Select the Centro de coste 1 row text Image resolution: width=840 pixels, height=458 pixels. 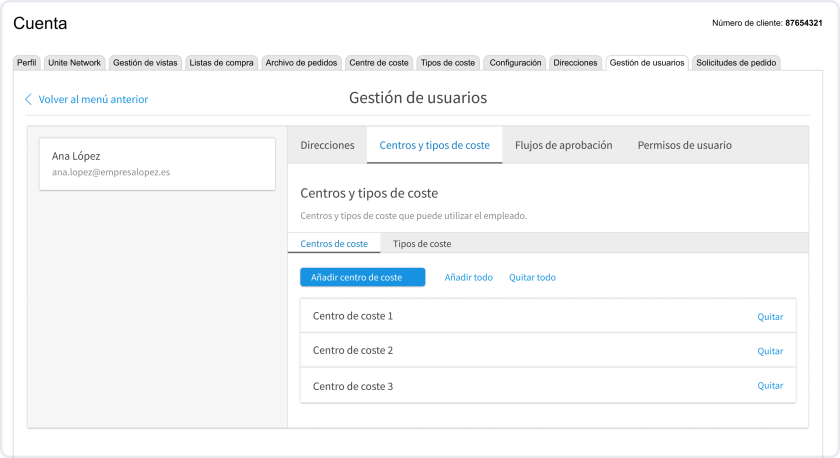[x=353, y=316]
